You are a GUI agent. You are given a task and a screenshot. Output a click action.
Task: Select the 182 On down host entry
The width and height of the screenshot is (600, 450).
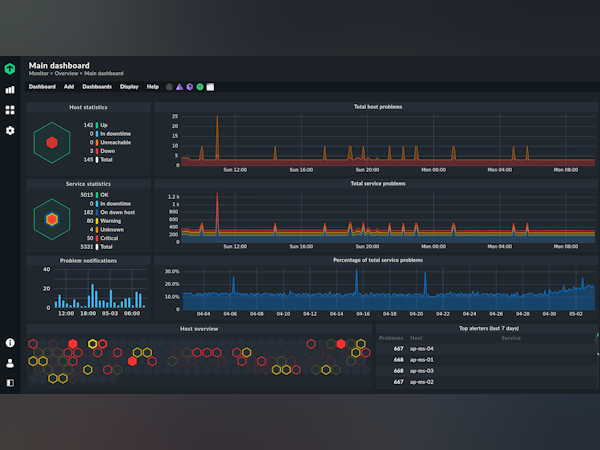coord(109,212)
